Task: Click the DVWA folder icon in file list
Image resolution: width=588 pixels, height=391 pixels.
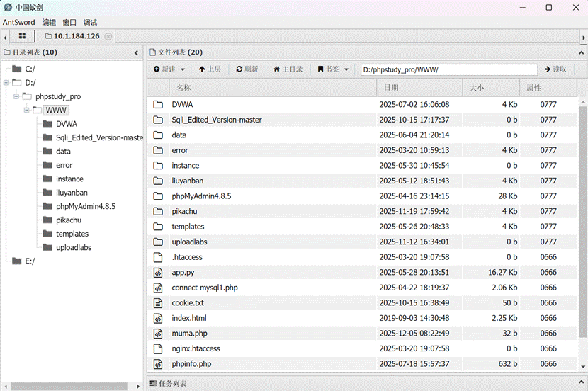Action: click(x=158, y=105)
